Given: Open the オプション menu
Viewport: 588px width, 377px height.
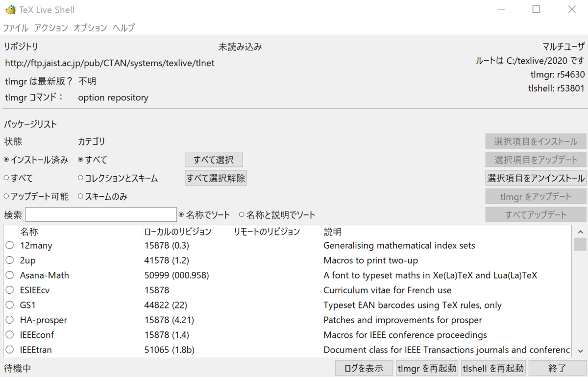Looking at the screenshot, I should pyautogui.click(x=90, y=28).
